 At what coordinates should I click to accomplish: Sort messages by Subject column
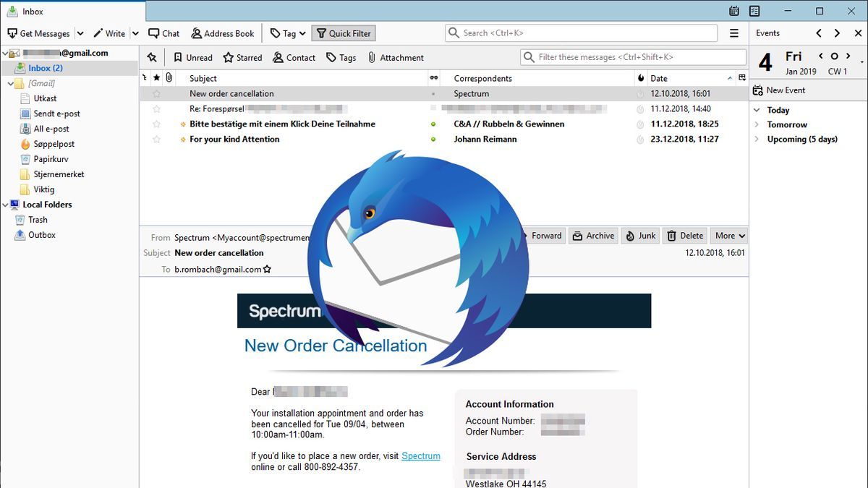click(302, 78)
